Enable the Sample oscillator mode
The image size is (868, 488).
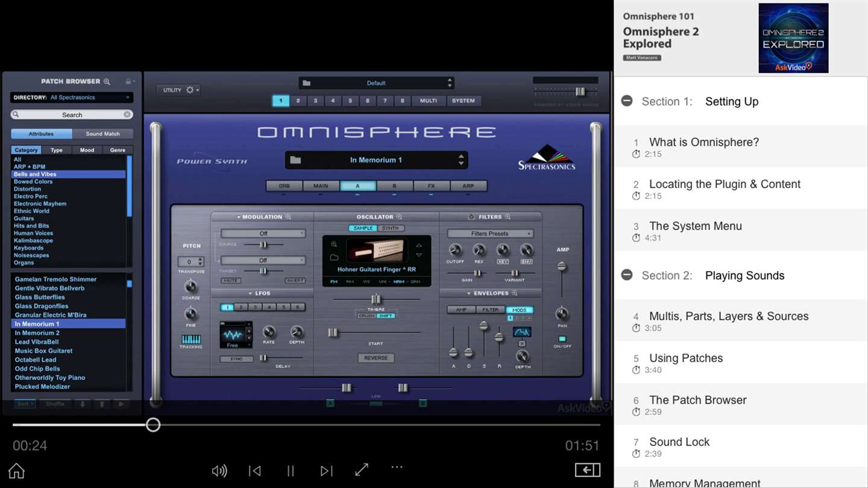[363, 228]
